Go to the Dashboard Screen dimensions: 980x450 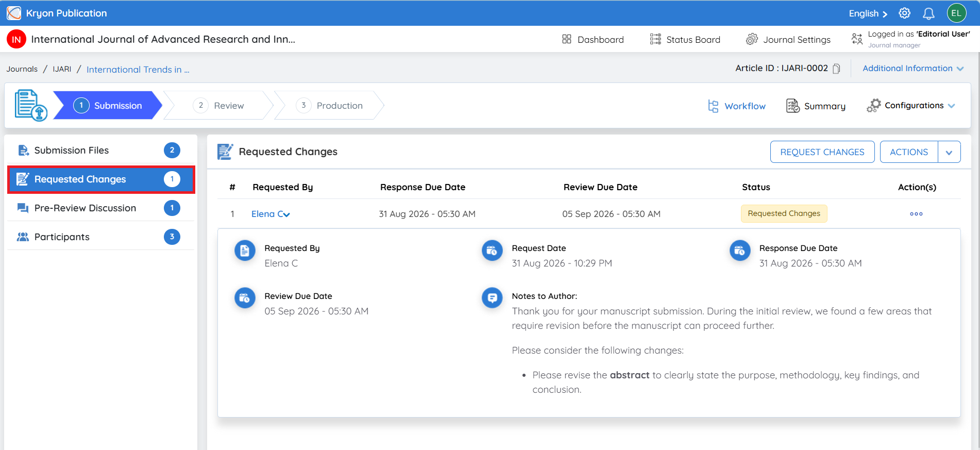(593, 40)
